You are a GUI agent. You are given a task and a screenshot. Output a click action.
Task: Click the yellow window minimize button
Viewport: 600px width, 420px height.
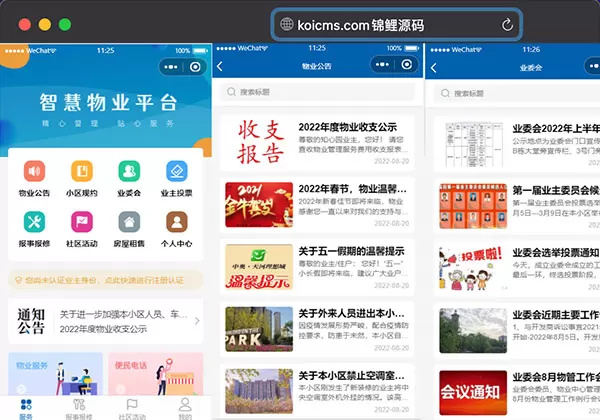(45, 24)
